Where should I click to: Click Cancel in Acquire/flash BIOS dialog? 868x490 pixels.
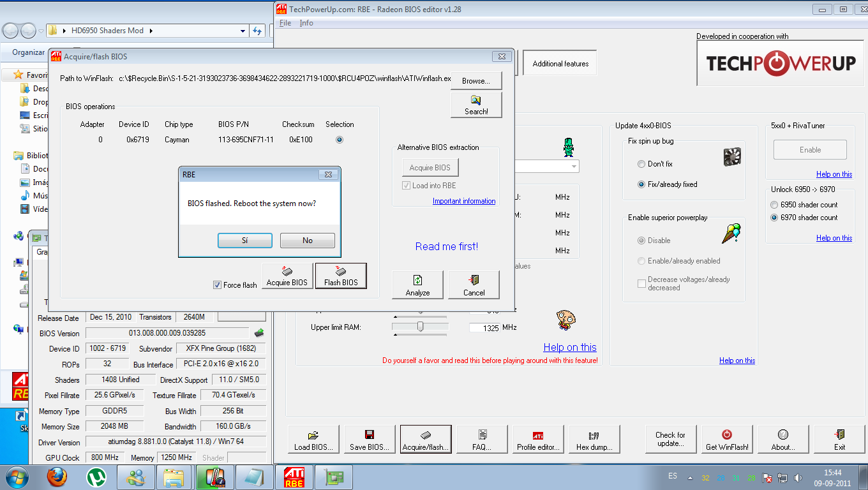tap(474, 285)
